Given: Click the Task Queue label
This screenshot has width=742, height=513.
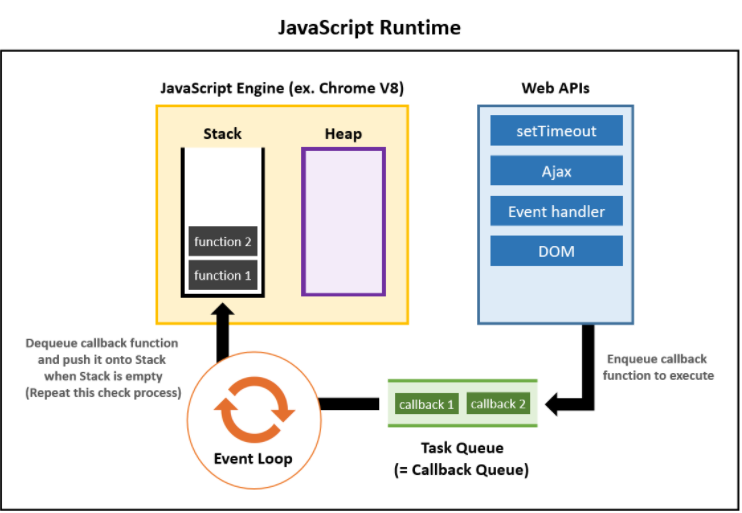Looking at the screenshot, I should 462,448.
